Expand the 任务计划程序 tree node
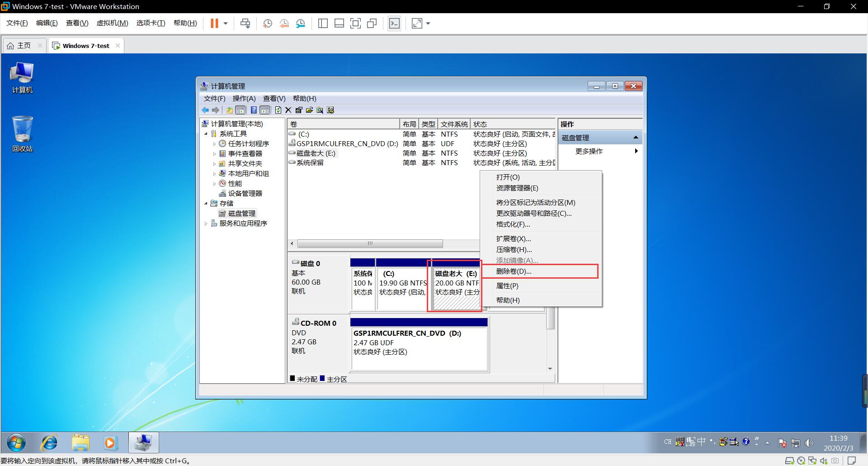This screenshot has width=868, height=466. point(214,143)
